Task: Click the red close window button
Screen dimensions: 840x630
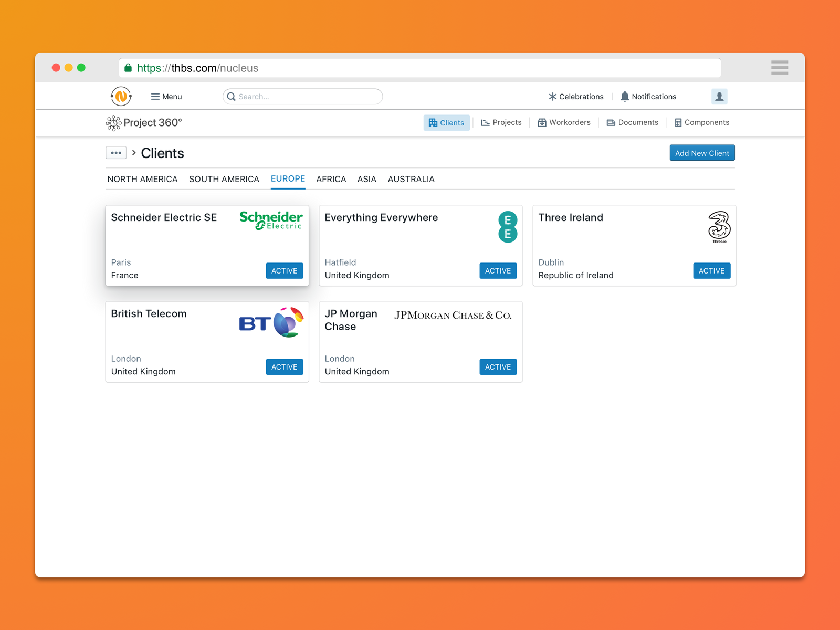Action: [56, 68]
